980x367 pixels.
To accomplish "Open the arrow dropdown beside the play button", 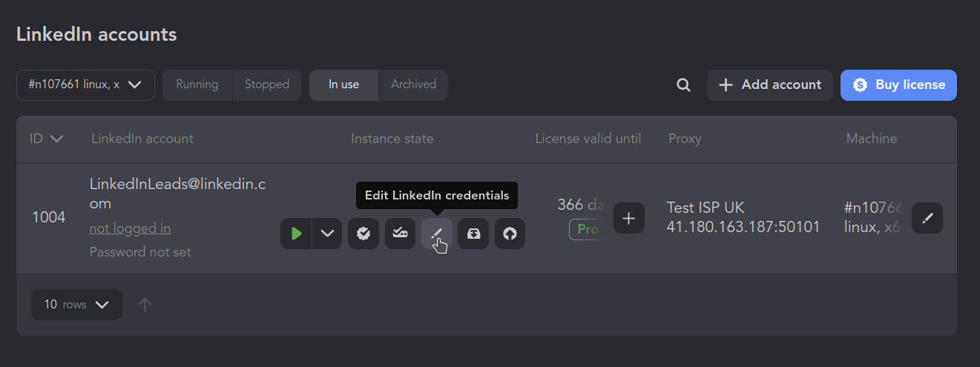I will [x=327, y=234].
